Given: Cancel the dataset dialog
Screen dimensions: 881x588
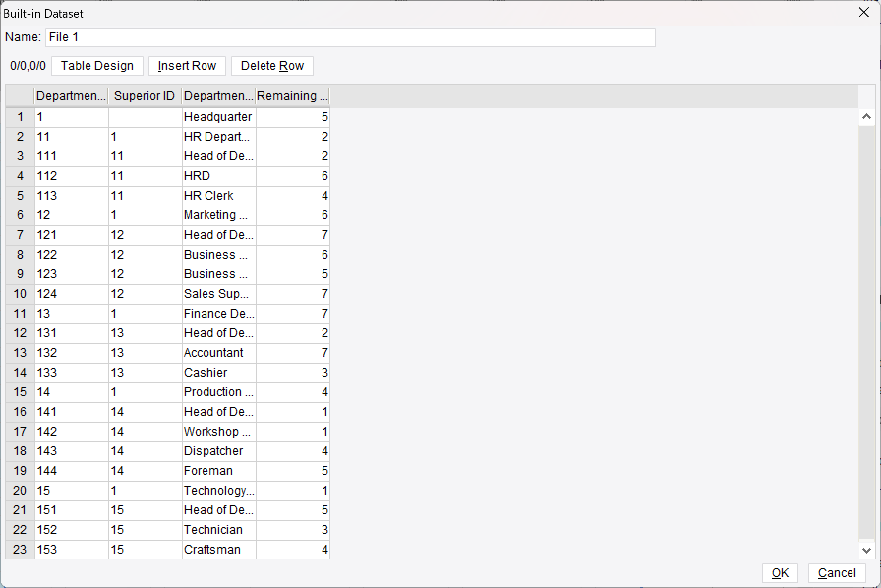Looking at the screenshot, I should coord(837,573).
